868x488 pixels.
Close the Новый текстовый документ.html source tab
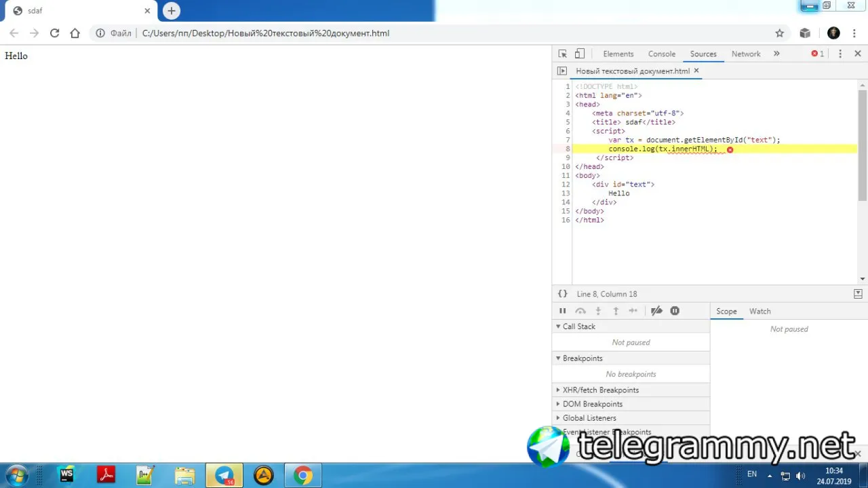(x=696, y=71)
